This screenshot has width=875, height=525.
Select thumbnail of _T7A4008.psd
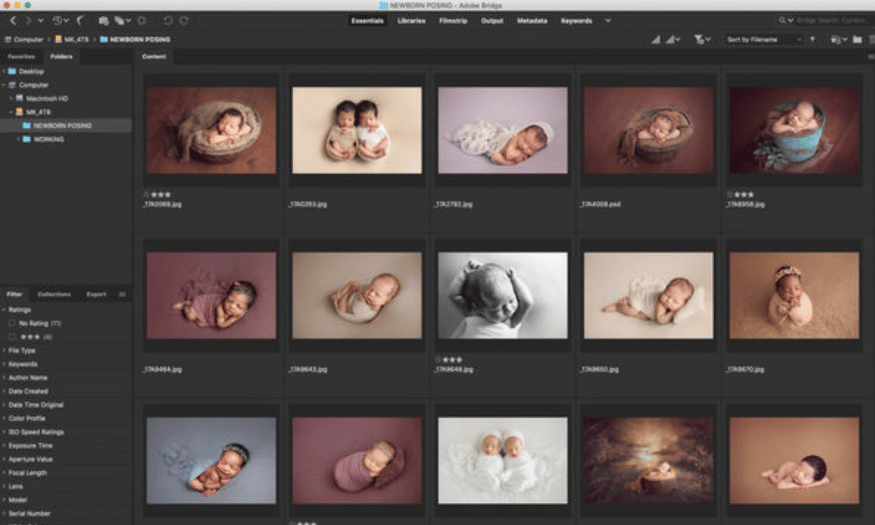point(648,130)
